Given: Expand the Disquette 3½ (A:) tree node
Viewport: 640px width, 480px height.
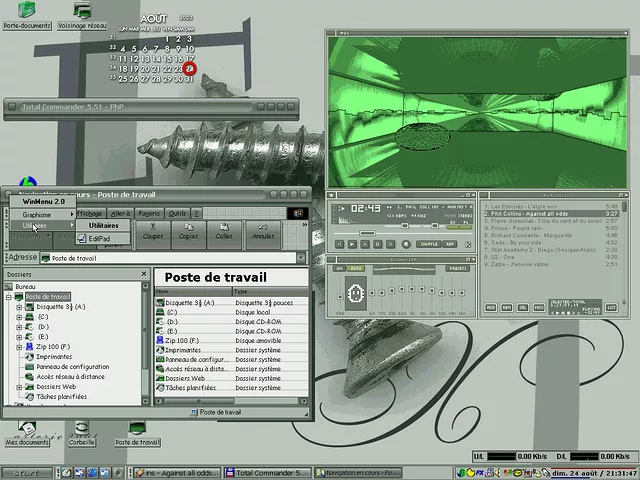Looking at the screenshot, I should pos(19,307).
